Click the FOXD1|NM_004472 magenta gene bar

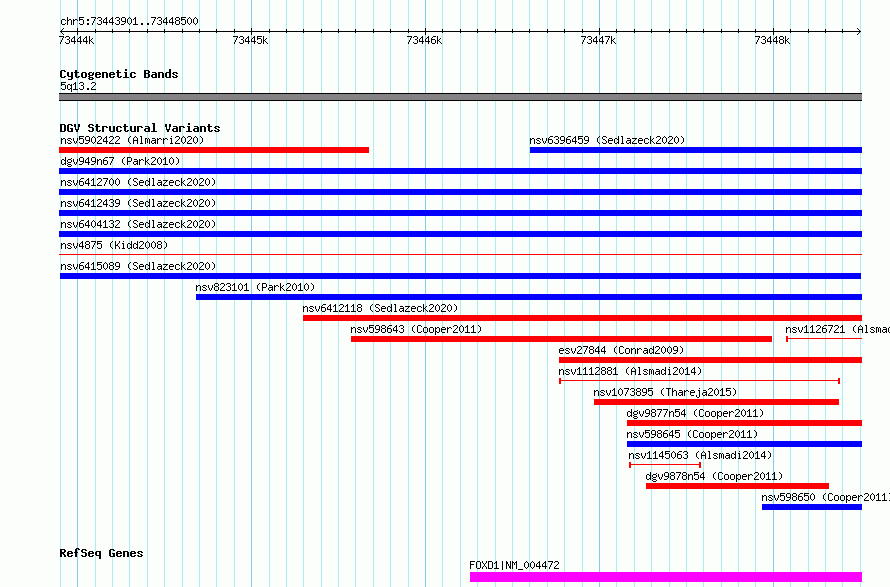[666, 577]
